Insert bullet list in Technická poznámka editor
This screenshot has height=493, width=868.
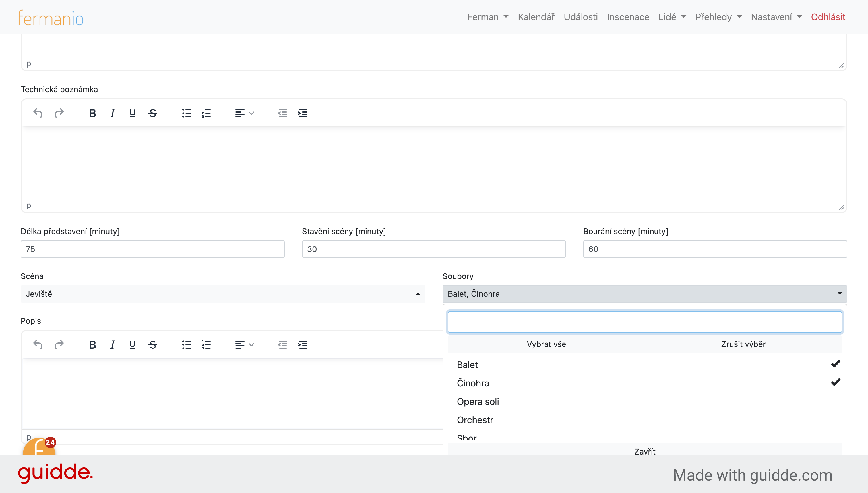tap(186, 113)
